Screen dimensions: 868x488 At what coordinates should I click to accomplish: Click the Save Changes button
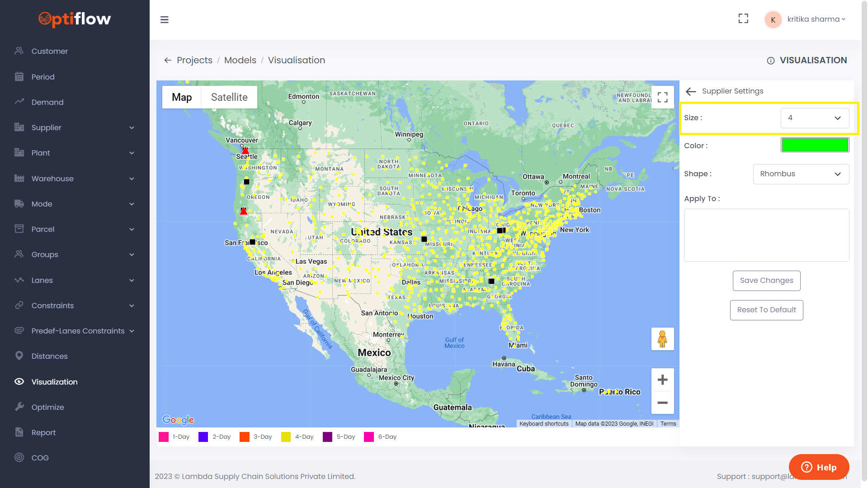766,281
